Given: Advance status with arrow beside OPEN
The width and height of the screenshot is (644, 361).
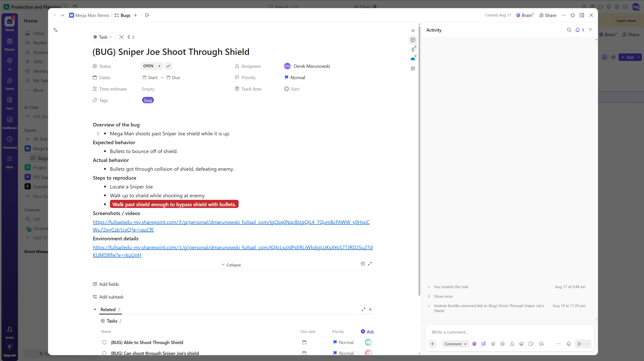Looking at the screenshot, I should tap(159, 66).
